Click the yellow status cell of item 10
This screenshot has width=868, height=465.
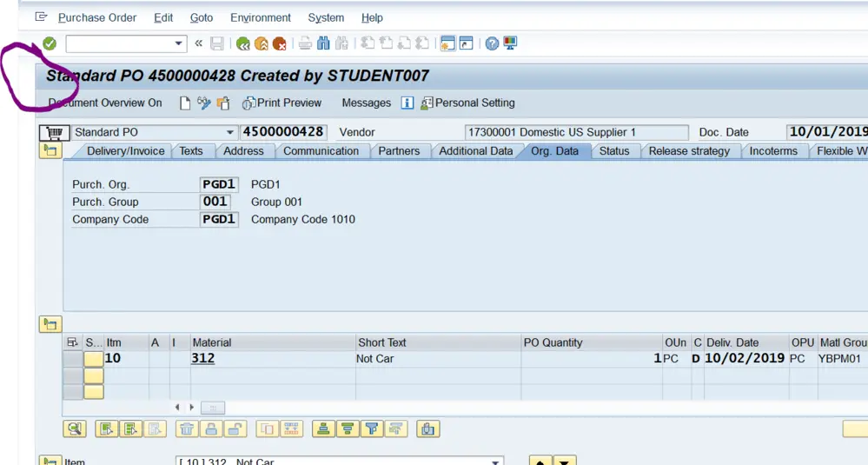coord(94,359)
